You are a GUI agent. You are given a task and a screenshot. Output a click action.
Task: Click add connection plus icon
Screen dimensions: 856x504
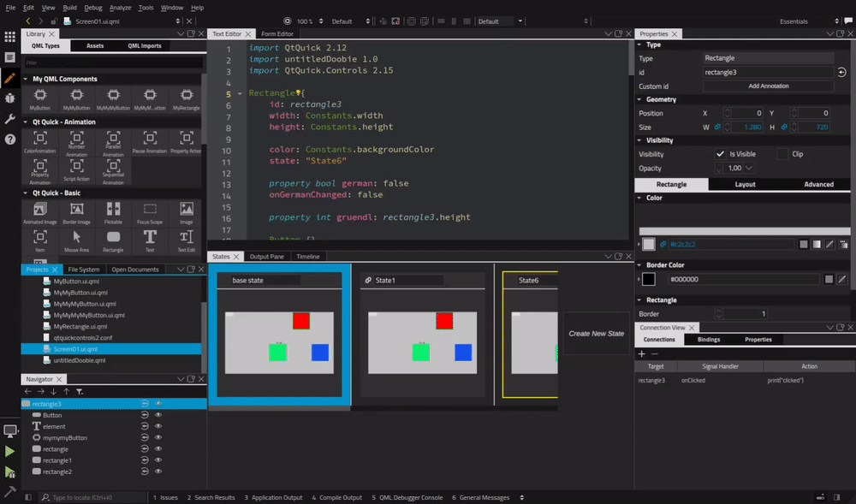pyautogui.click(x=642, y=353)
